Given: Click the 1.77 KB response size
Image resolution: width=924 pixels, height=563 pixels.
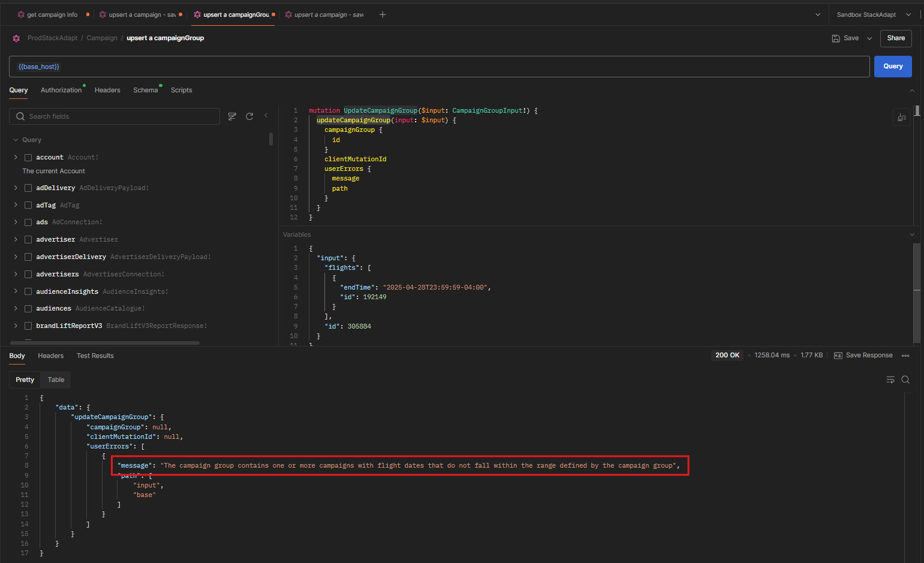Looking at the screenshot, I should (x=811, y=356).
